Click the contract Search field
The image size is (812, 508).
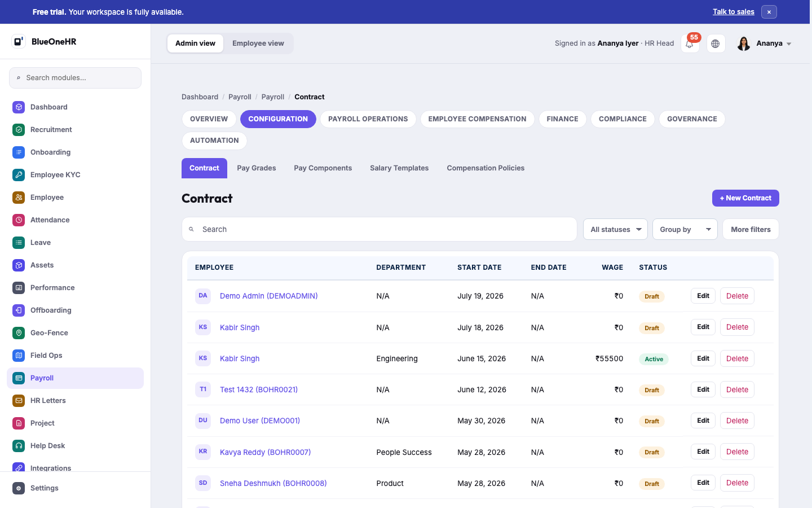pos(379,229)
